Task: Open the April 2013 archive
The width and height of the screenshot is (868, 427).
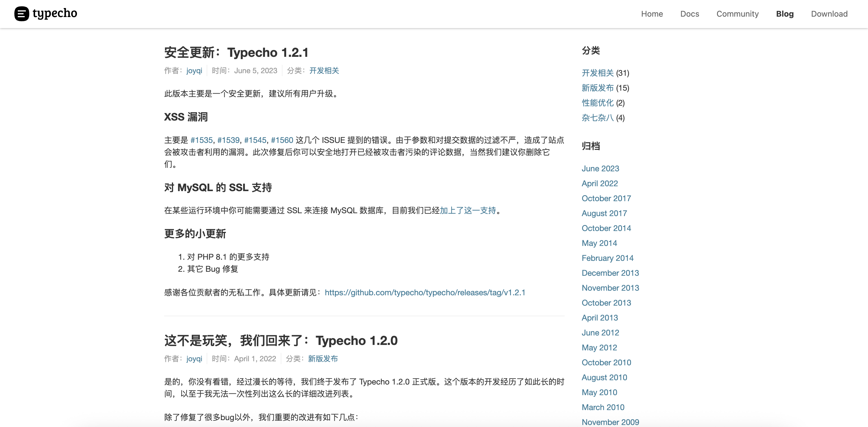Action: [x=599, y=318]
